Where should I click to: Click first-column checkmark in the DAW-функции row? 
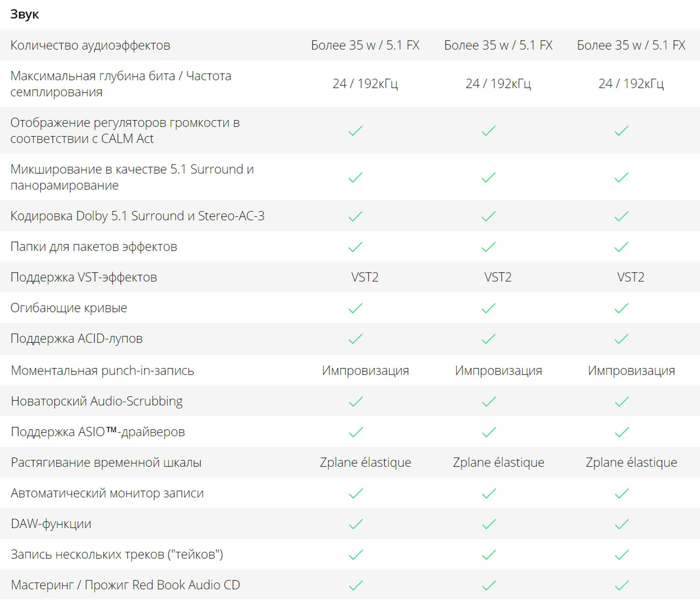tap(356, 524)
